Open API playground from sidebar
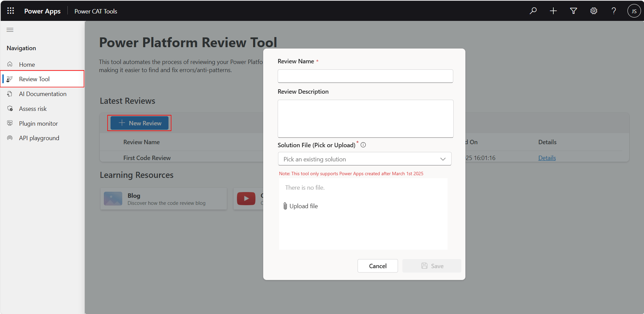The width and height of the screenshot is (644, 314). pyautogui.click(x=39, y=138)
